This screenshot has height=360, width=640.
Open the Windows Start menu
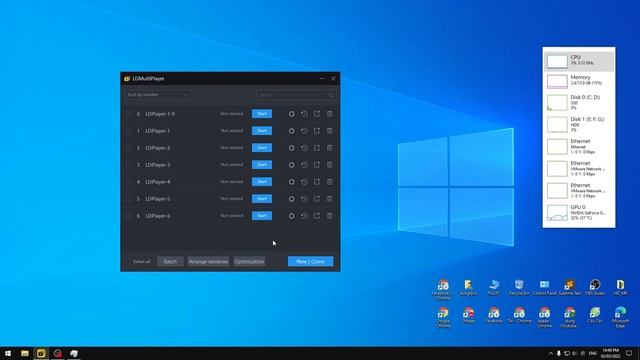click(x=8, y=353)
